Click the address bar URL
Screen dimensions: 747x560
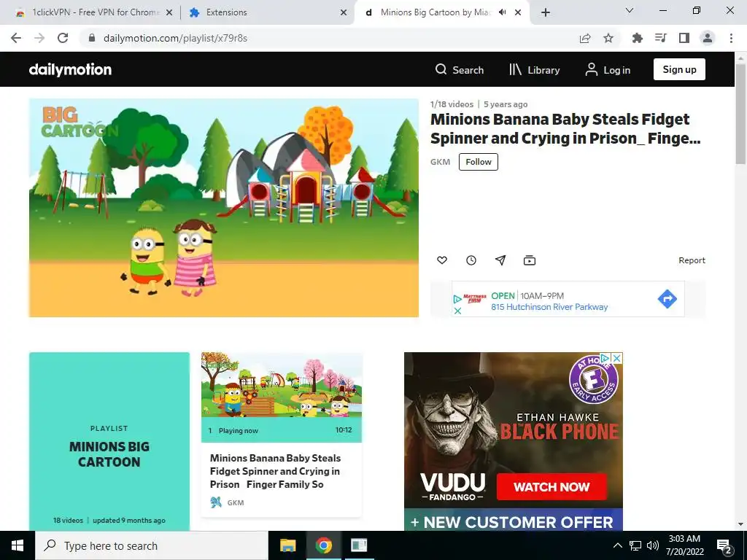175,38
